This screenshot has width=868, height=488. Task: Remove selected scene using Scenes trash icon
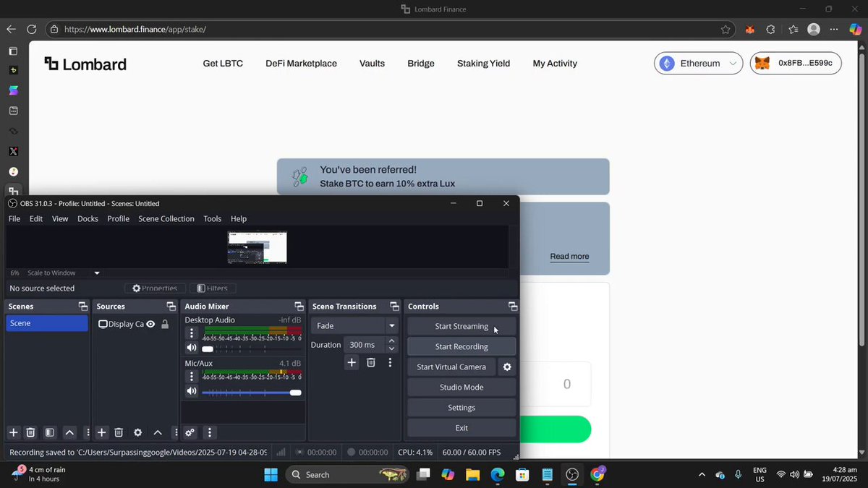pyautogui.click(x=31, y=432)
